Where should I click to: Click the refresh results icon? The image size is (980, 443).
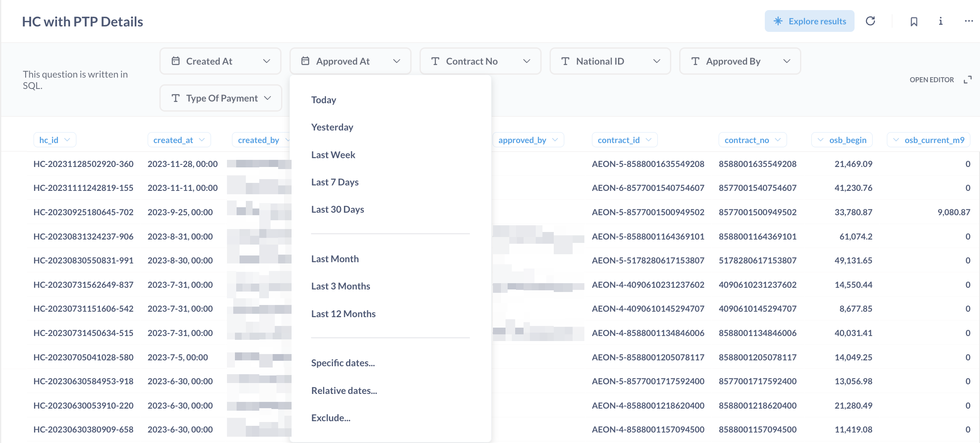pyautogui.click(x=871, y=21)
